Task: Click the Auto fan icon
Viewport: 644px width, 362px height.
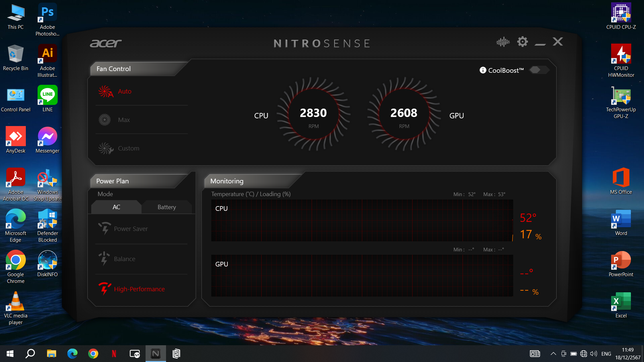Action: tap(106, 91)
